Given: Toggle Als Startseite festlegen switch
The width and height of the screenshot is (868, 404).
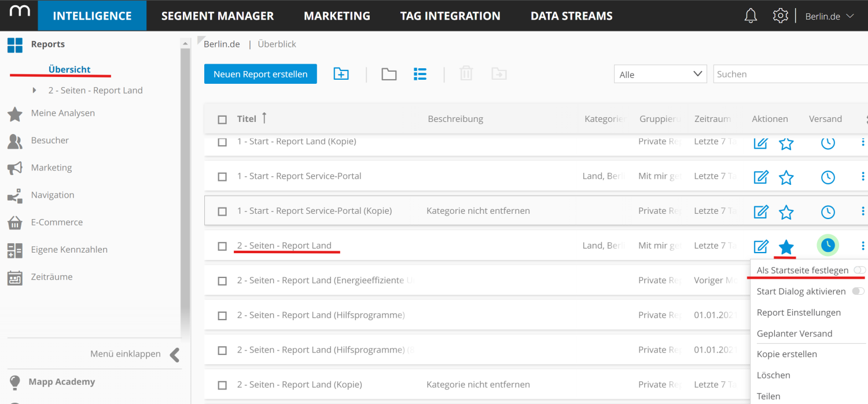Looking at the screenshot, I should pos(859,270).
